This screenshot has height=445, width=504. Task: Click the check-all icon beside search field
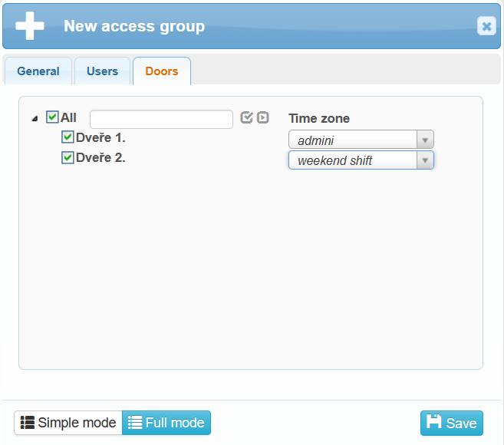pos(246,117)
